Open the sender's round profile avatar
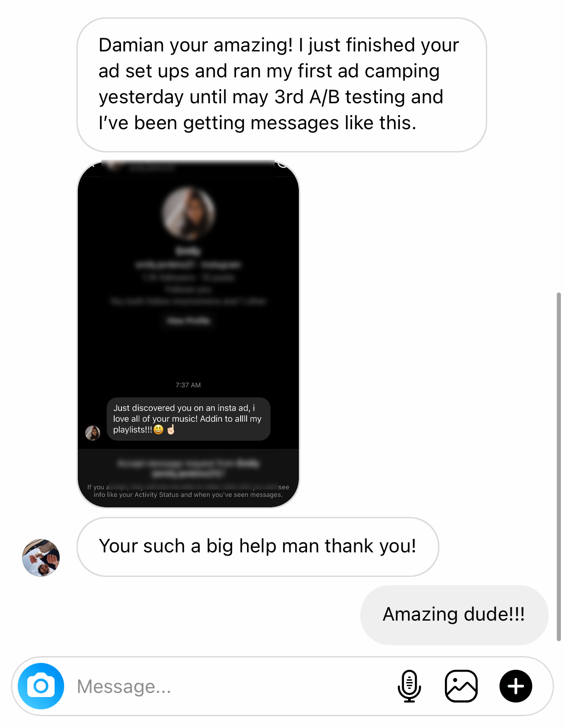This screenshot has width=565, height=728. coord(41,558)
